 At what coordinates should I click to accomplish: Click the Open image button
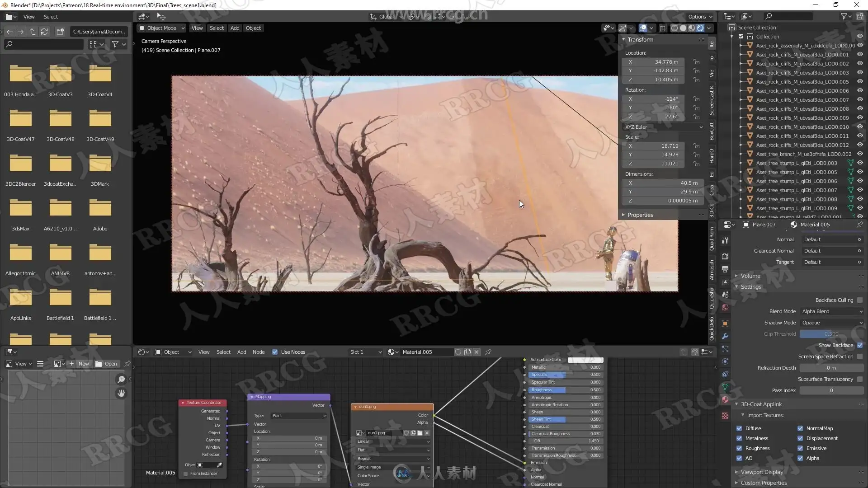tap(107, 364)
